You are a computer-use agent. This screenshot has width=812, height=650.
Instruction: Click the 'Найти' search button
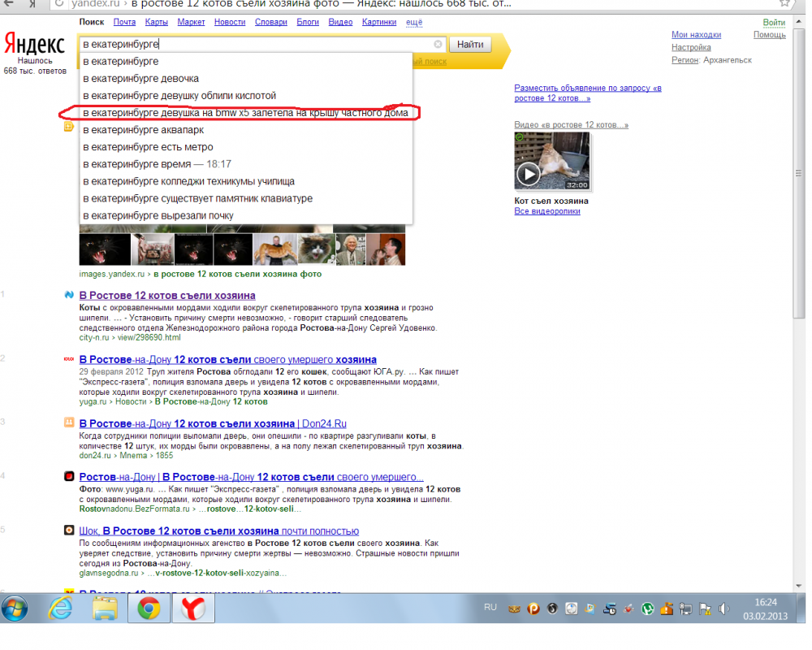point(469,44)
